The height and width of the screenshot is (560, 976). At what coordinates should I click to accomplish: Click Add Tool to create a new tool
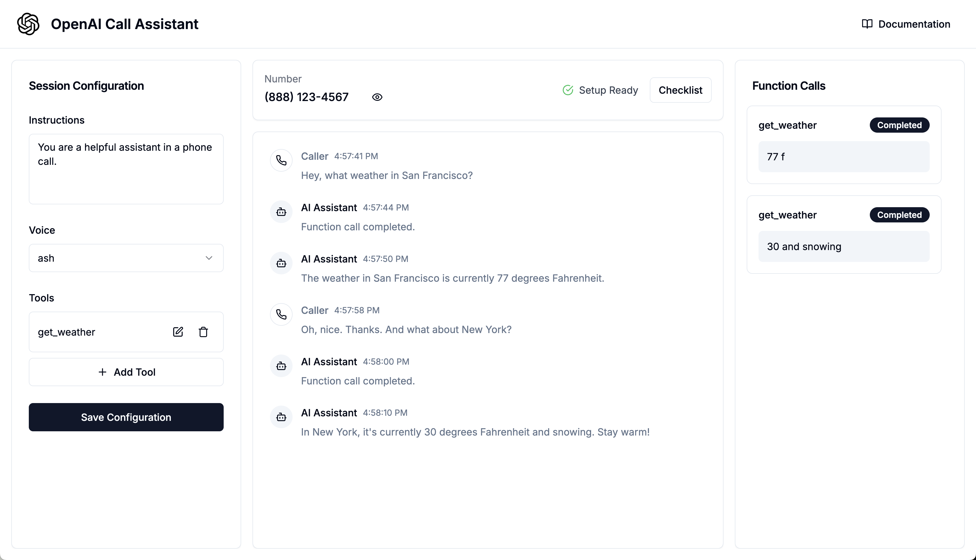[x=126, y=372]
